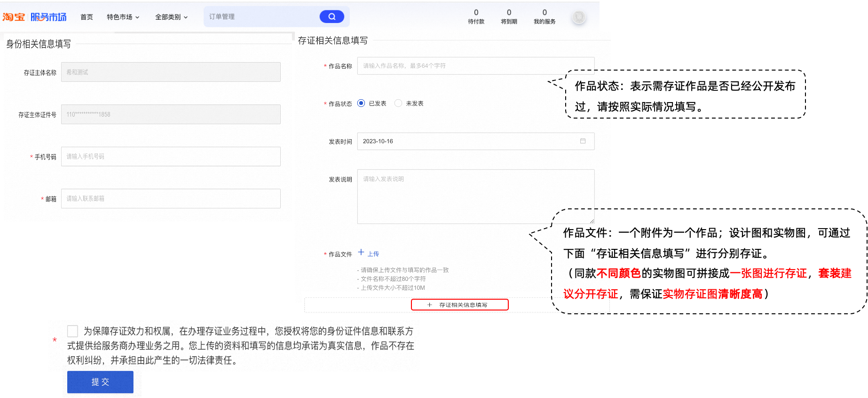Viewport: 868px width, 398px height.
Task: Click the 身份相关信息填写 section heading
Action: pyautogui.click(x=39, y=44)
